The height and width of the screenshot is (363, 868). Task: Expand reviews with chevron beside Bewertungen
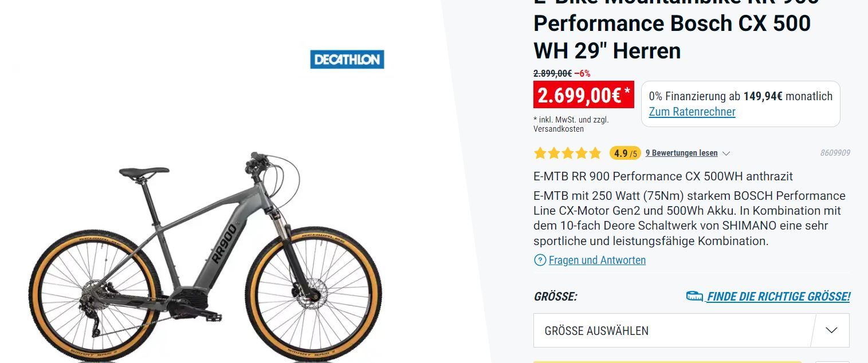click(726, 153)
